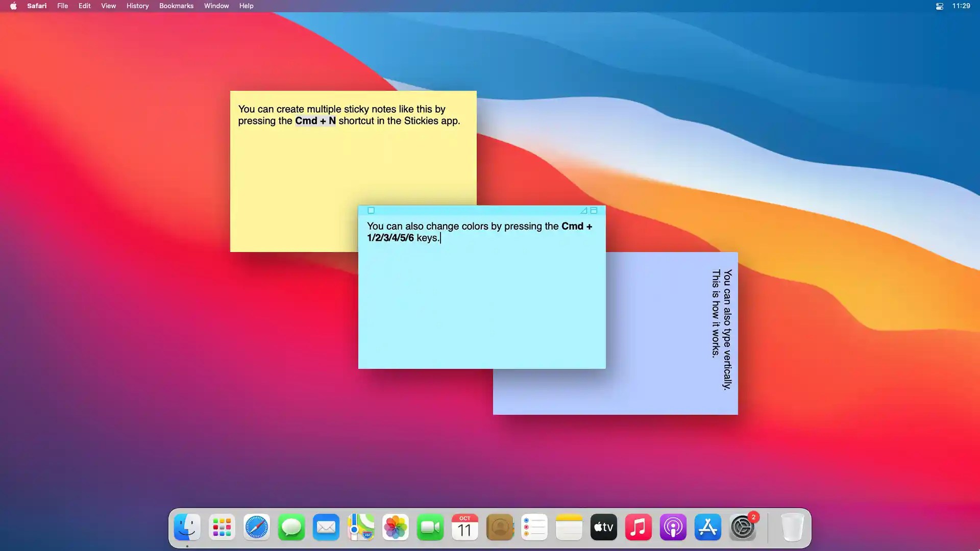
Task: Open the Bookmarks menu
Action: coord(176,6)
